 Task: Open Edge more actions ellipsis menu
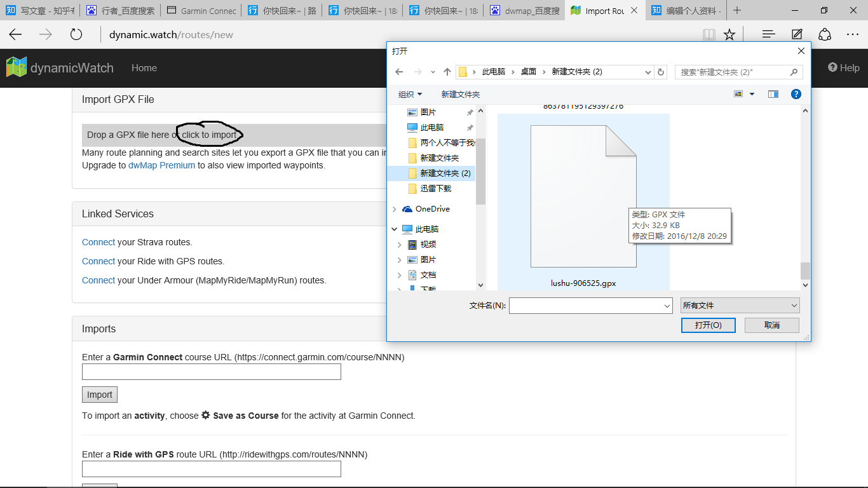click(x=853, y=34)
